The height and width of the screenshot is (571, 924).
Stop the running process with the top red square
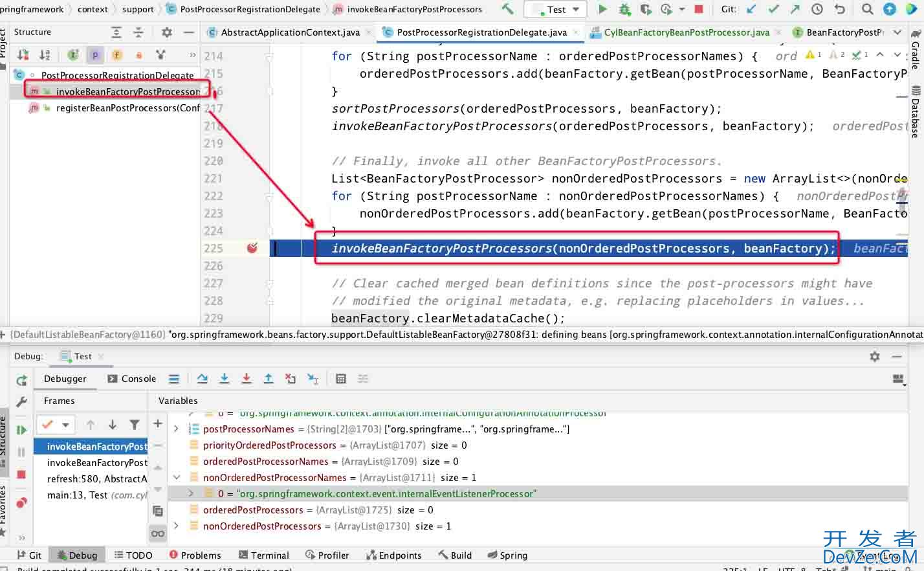699,9
